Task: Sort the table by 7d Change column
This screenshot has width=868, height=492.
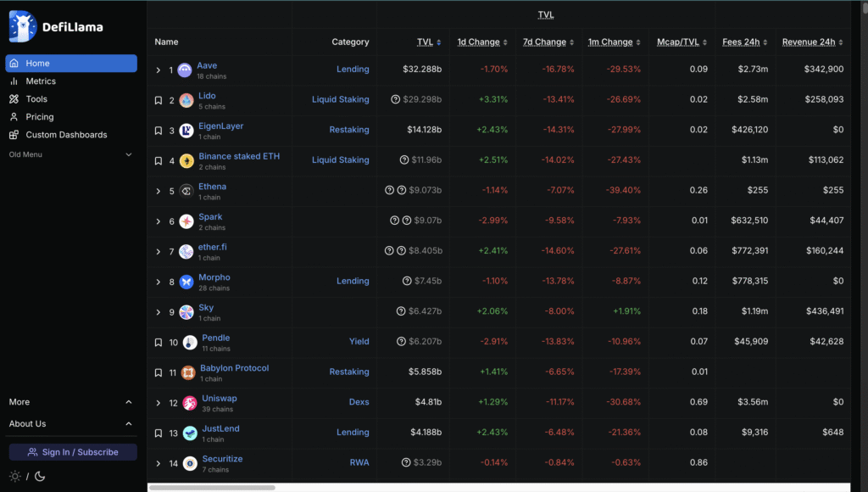Action: 544,42
